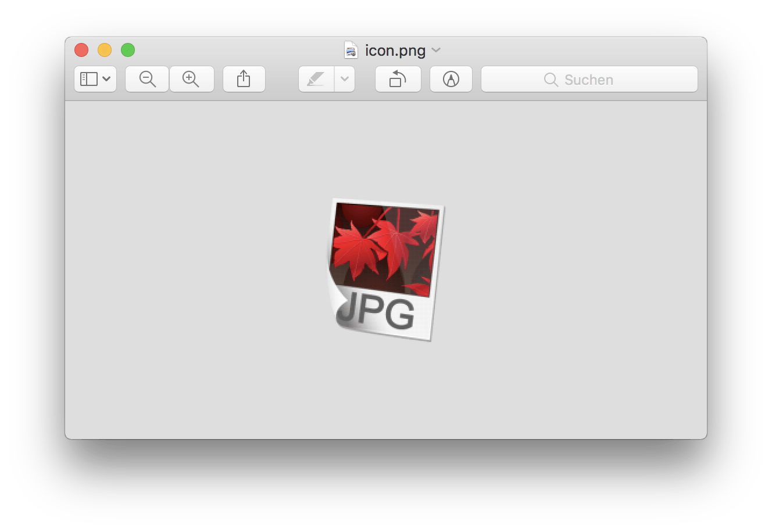Select the highlight pen tool
772x532 pixels.
tap(316, 79)
